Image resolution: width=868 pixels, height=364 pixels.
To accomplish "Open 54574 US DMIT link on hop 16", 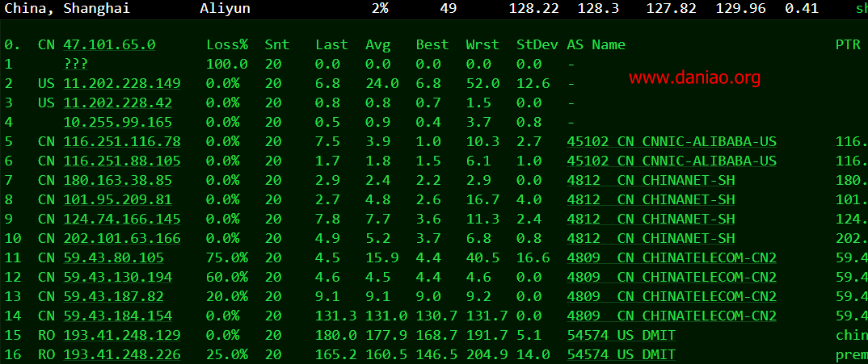I will pos(622,354).
